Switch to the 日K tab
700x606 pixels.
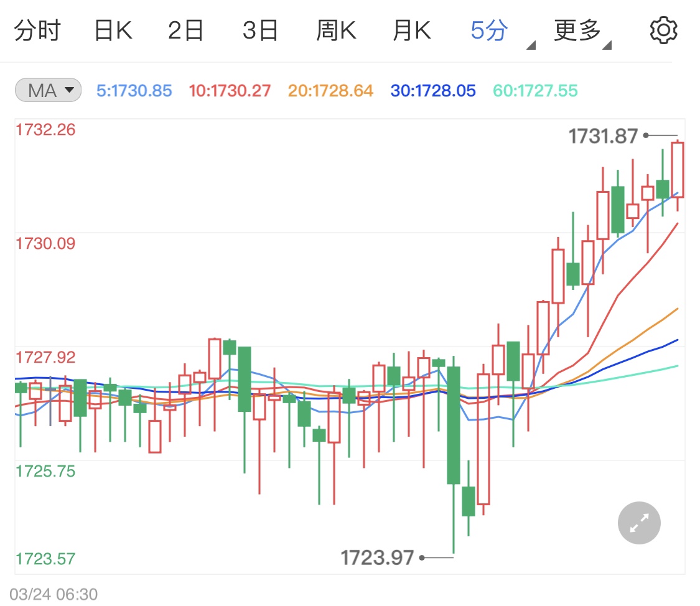click(113, 30)
